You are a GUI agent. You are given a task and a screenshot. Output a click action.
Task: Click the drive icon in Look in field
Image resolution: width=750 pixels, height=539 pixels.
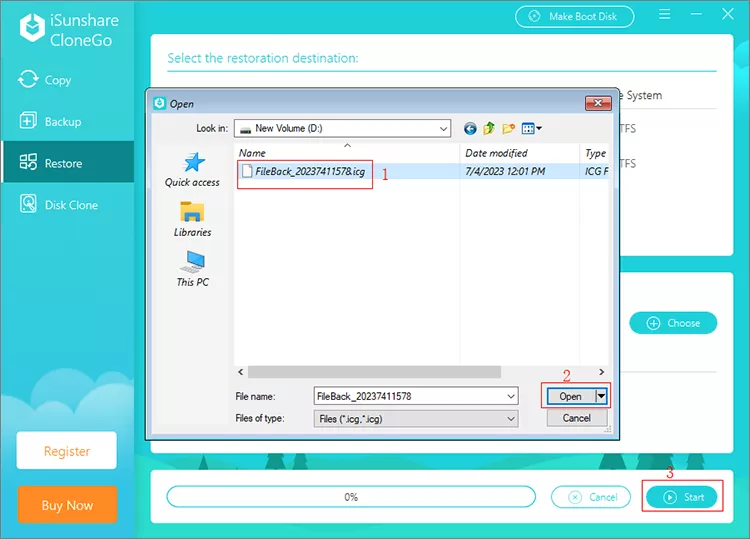pyautogui.click(x=245, y=129)
